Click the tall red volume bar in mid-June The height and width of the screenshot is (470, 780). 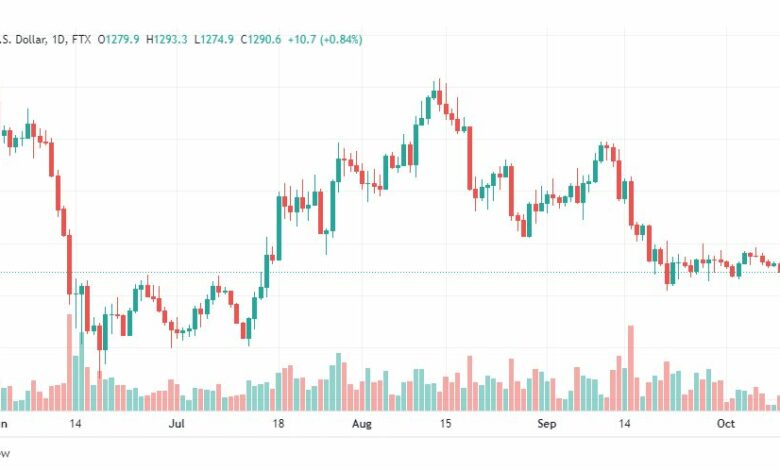pos(70,363)
